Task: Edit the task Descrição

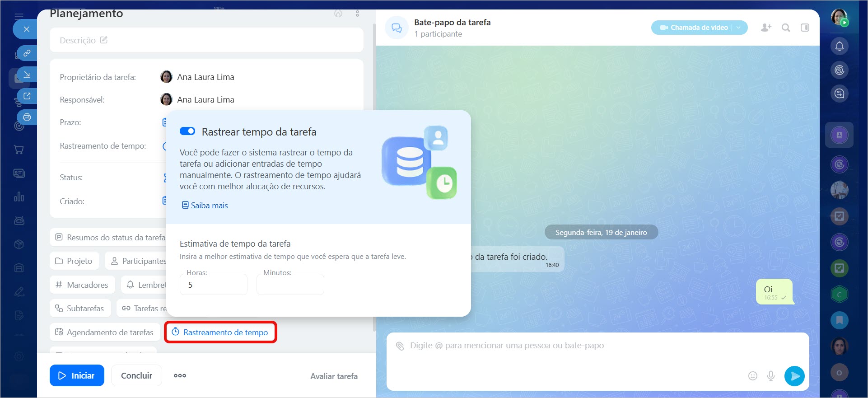Action: point(104,40)
